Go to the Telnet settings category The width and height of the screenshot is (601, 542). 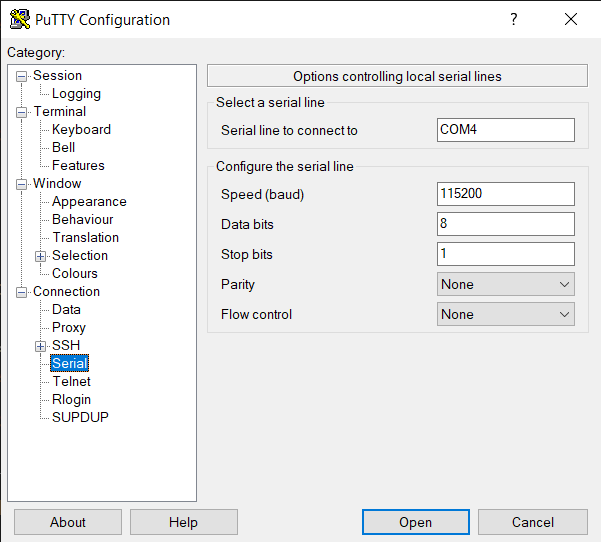tap(71, 382)
